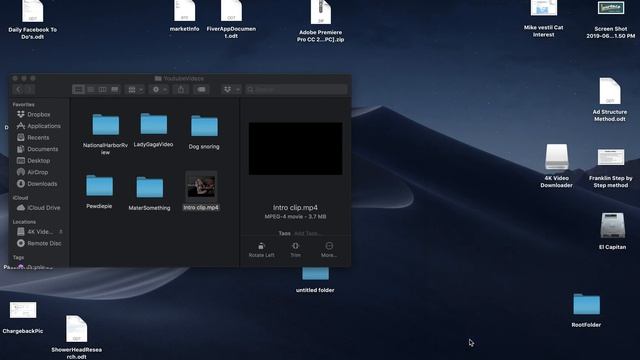Click the Finder search field
640x360 pixels.
(297, 89)
